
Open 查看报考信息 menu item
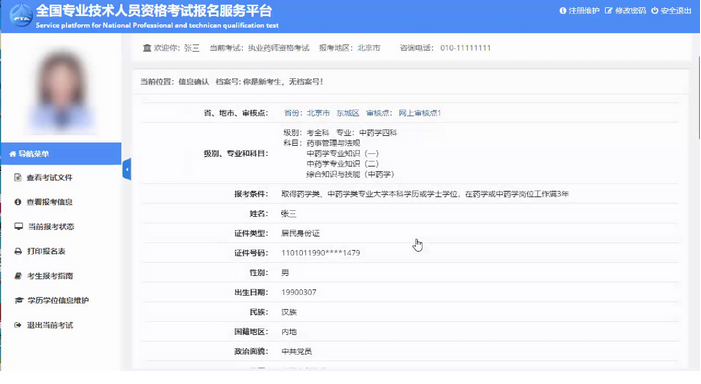click(49, 202)
